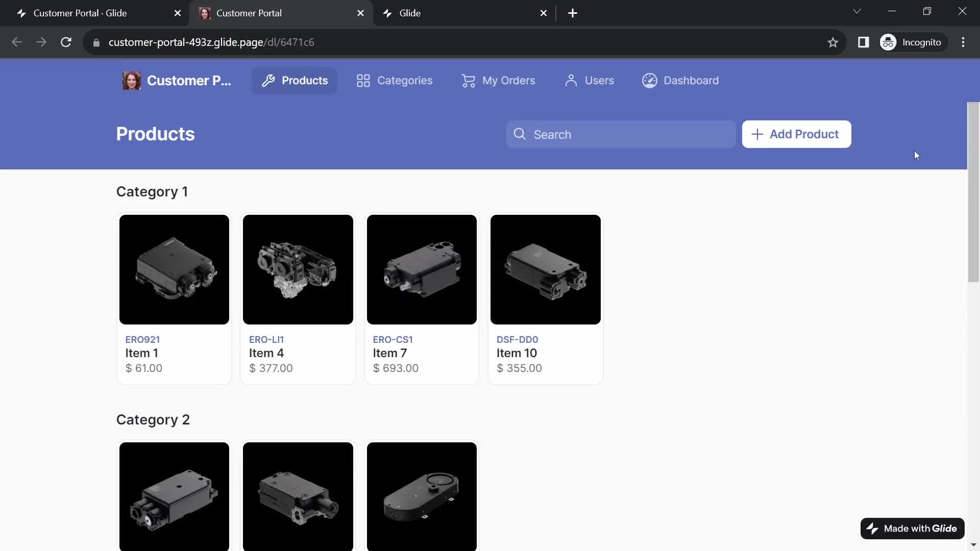This screenshot has height=551, width=980.
Task: Click the cart icon beside My Orders
Action: point(468,81)
